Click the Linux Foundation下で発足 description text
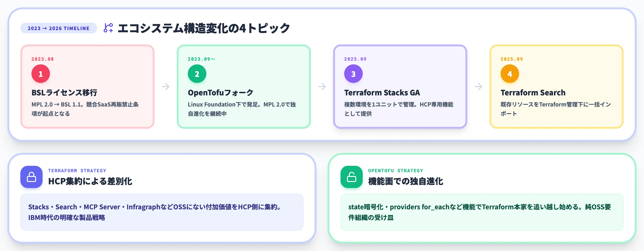Image resolution: width=644 pixels, height=251 pixels. tap(242, 109)
